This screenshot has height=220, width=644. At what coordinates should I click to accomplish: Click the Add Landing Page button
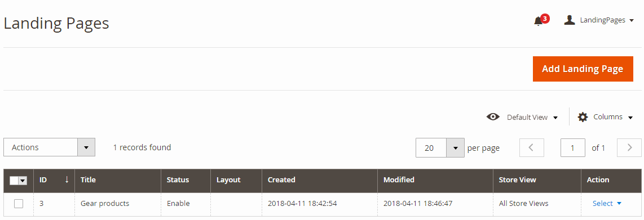(x=583, y=69)
